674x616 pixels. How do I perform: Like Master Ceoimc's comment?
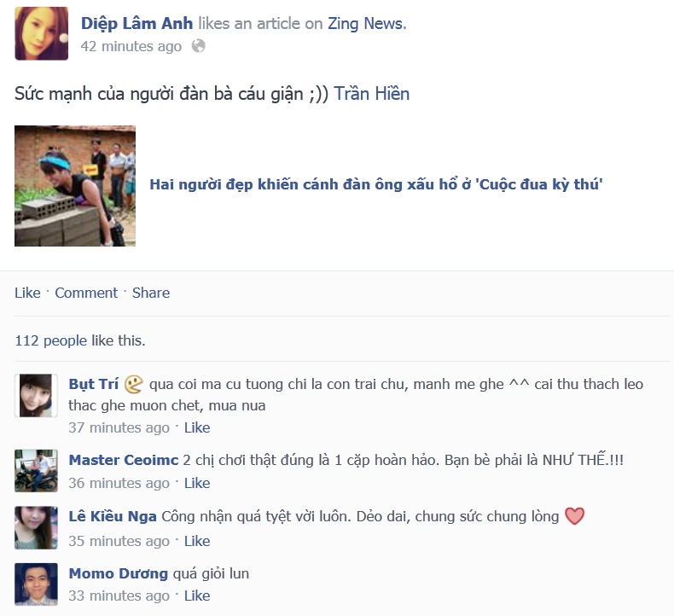tap(197, 483)
